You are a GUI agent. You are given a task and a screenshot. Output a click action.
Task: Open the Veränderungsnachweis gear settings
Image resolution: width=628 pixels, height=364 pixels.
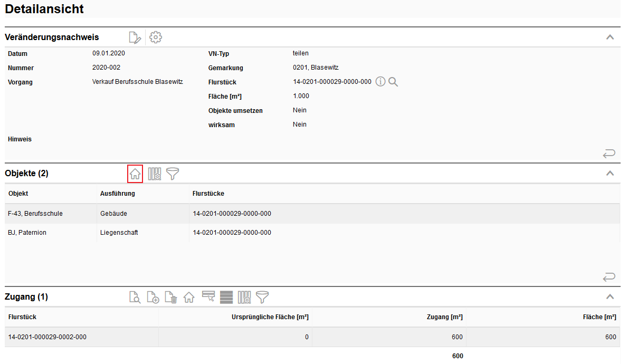tap(155, 37)
